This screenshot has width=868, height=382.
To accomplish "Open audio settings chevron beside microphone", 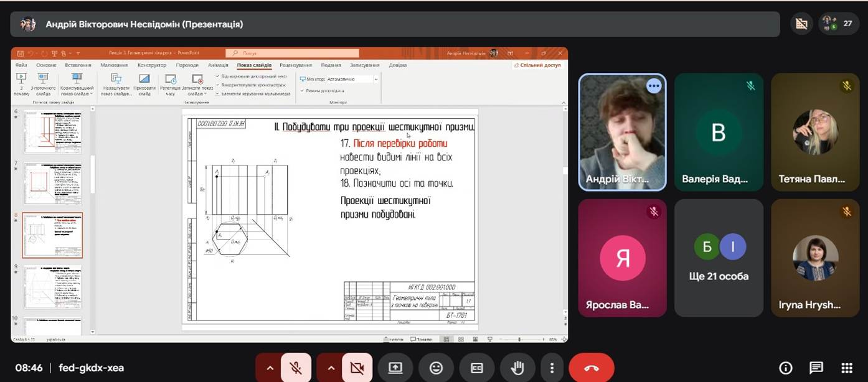I will [270, 368].
